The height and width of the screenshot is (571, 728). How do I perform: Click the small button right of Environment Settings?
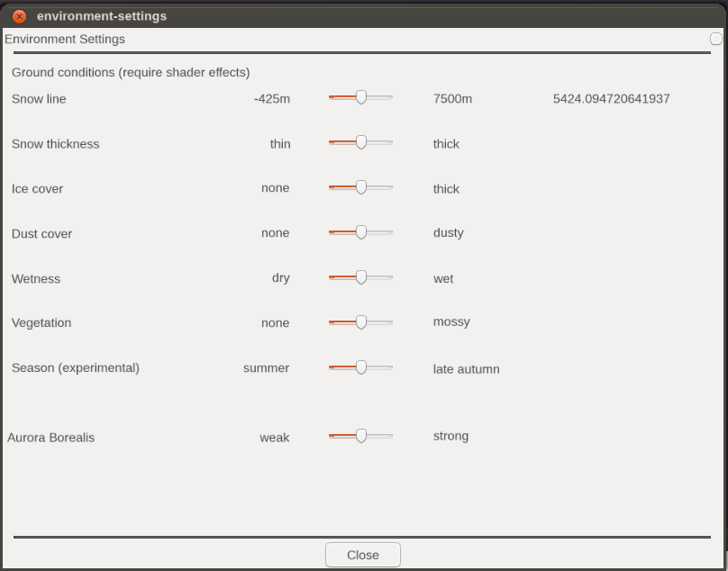(716, 39)
